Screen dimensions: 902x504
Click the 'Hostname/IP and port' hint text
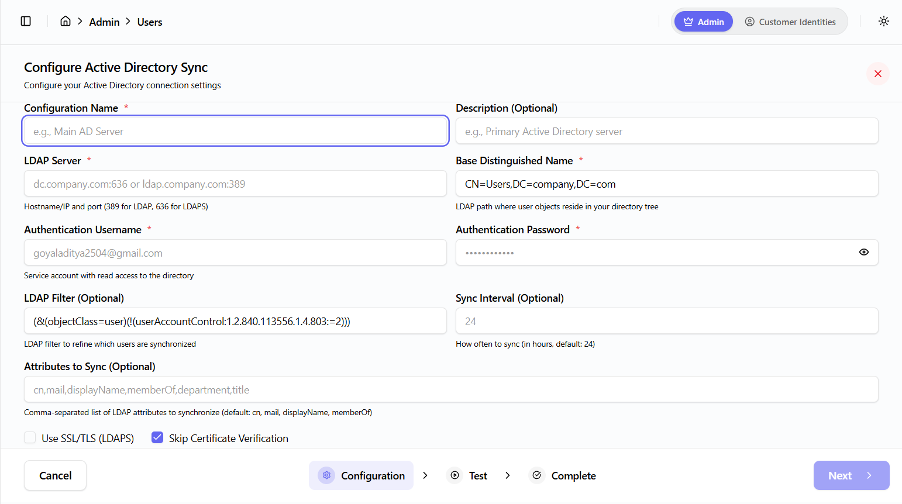click(x=116, y=207)
